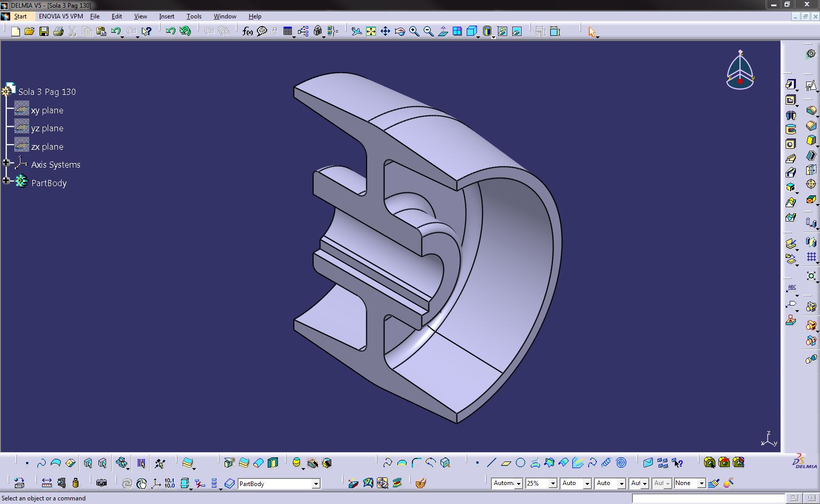
Task: Toggle the Mean Dimensions 10.1 icon
Action: pyautogui.click(x=170, y=483)
